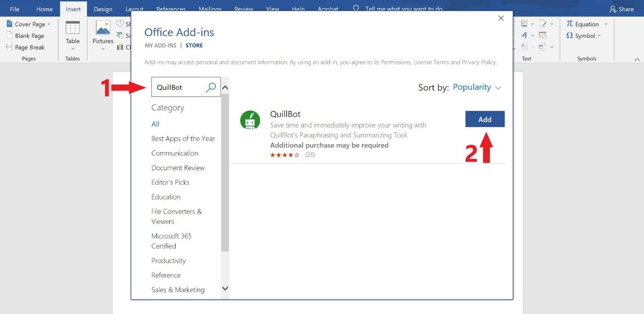Select the Communication category

coord(175,153)
